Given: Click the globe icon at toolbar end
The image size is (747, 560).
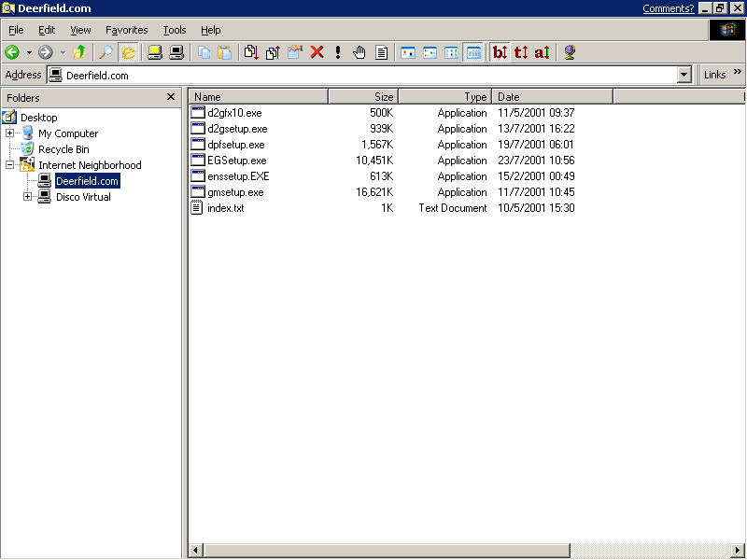Looking at the screenshot, I should [570, 52].
